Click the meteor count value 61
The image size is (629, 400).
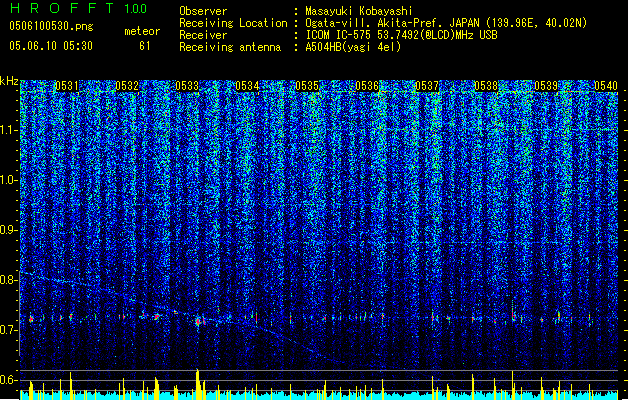145,46
